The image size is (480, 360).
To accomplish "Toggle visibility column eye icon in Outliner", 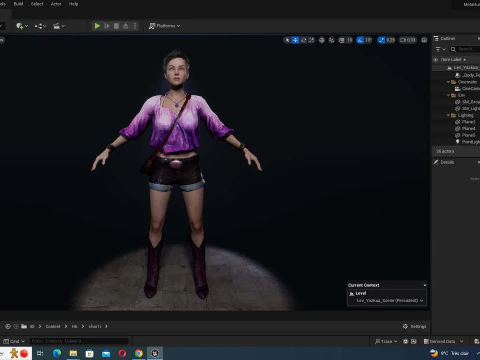I will [435, 60].
